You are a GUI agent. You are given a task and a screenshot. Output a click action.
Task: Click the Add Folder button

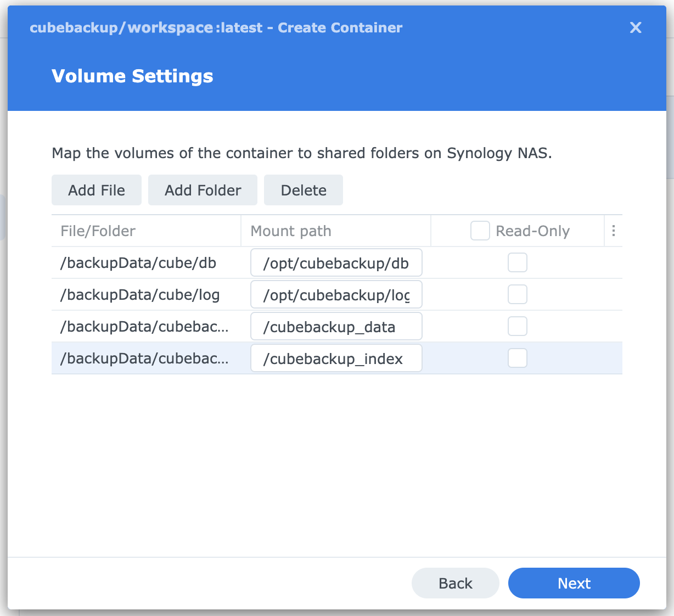tap(203, 190)
